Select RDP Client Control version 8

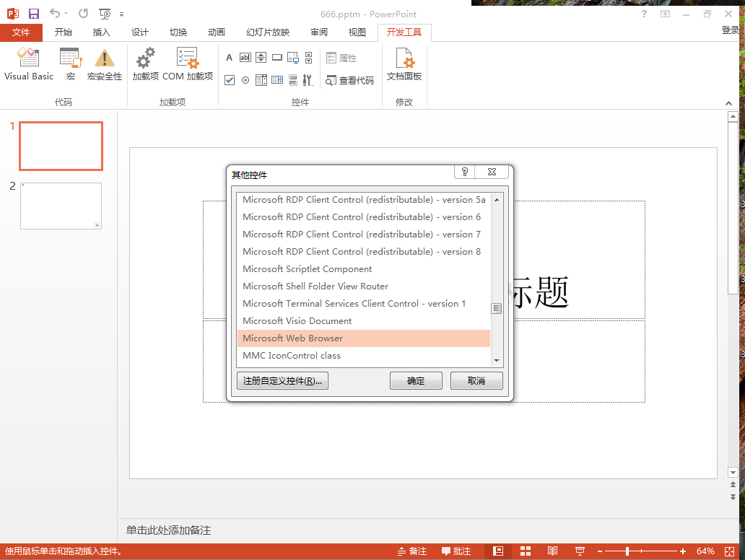pos(363,252)
